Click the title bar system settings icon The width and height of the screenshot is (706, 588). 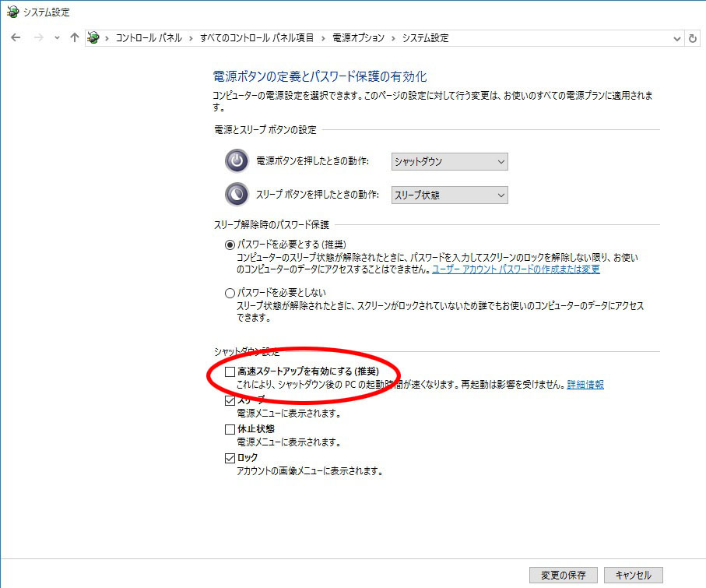pos(11,12)
